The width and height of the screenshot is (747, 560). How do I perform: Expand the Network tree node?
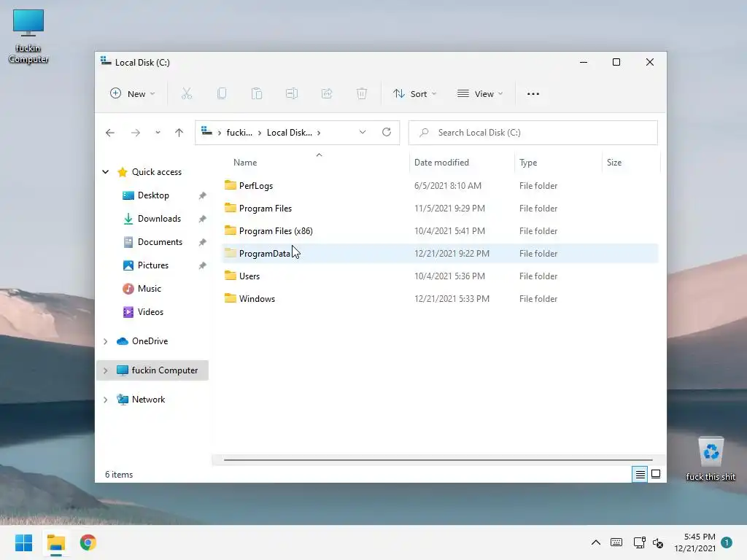tap(105, 400)
